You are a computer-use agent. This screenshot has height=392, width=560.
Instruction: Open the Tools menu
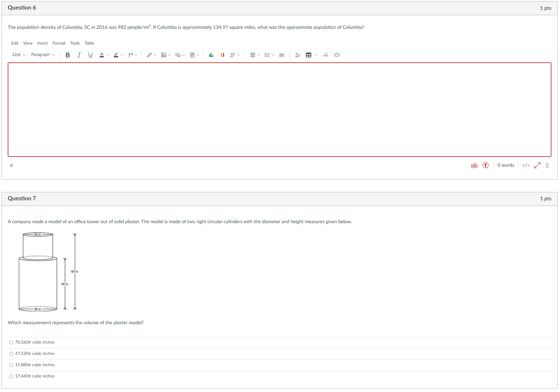click(x=75, y=43)
